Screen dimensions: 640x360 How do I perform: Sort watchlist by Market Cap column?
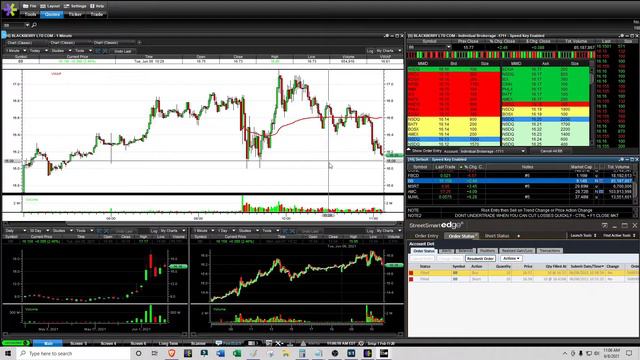[581, 167]
